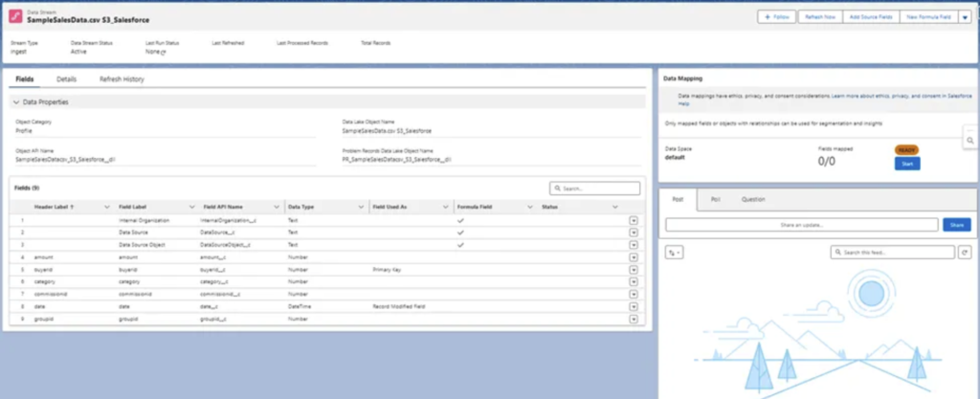Viewport: 980px width, 399px height.
Task: Switch to the Details tab
Action: coord(66,79)
